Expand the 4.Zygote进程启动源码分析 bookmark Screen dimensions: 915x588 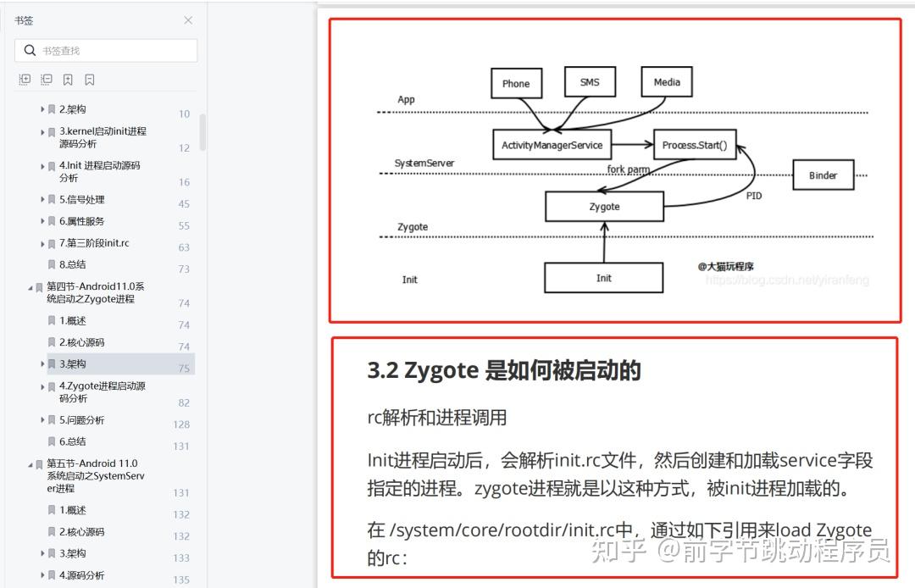pyautogui.click(x=42, y=386)
